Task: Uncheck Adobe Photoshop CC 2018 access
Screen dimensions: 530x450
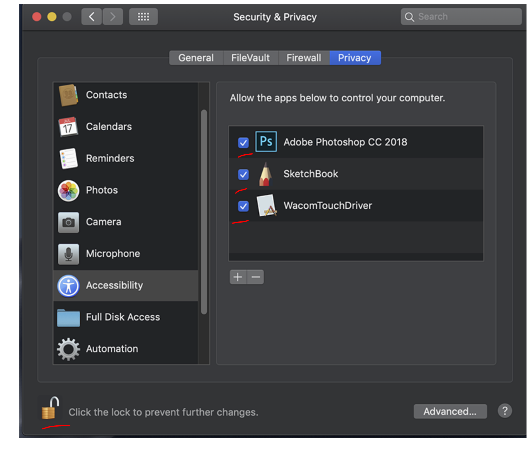Action: click(243, 143)
